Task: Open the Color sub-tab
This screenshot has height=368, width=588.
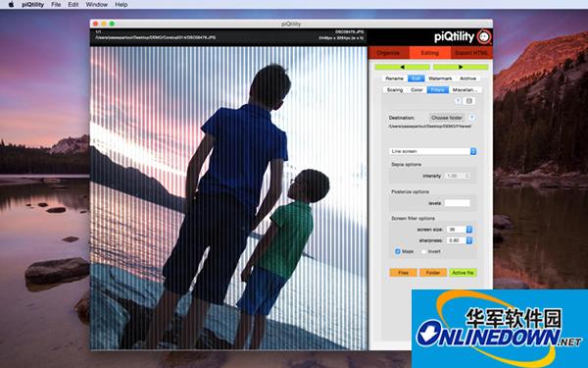Action: coord(416,90)
